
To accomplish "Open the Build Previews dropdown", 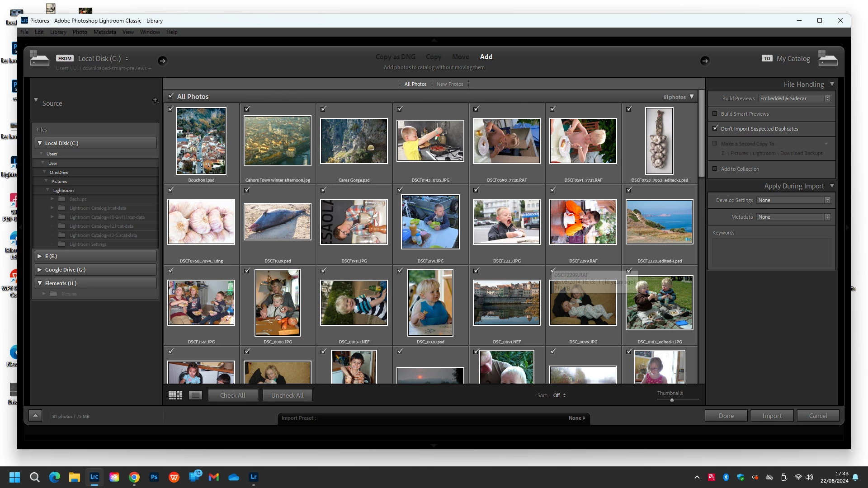I will 794,99.
